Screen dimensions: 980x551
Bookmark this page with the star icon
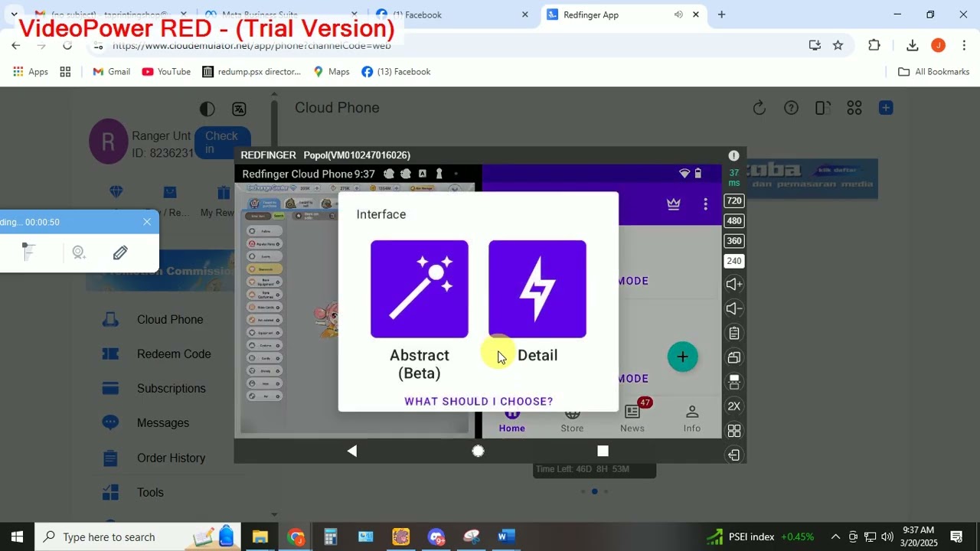[838, 45]
